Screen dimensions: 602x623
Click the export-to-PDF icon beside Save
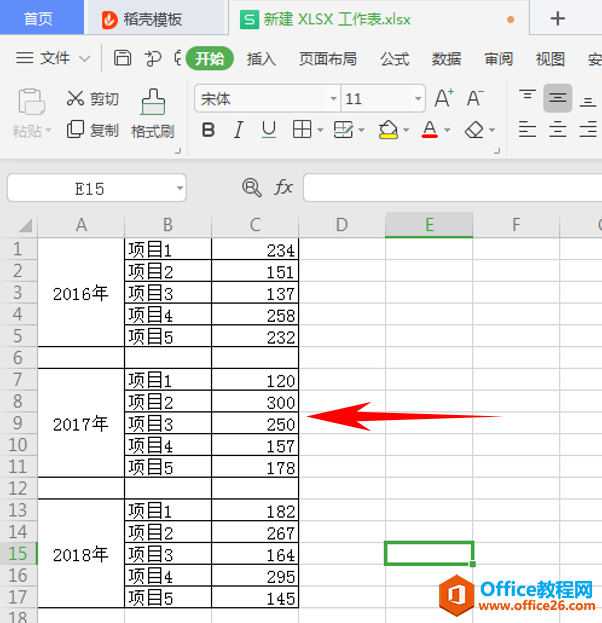[153, 58]
